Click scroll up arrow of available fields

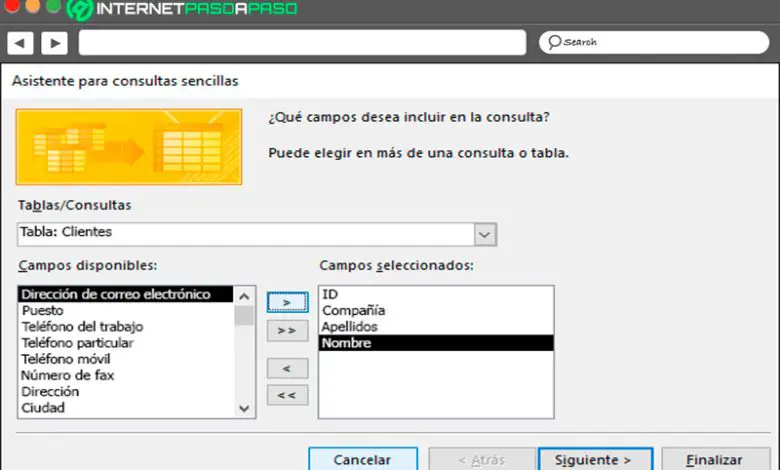coord(244,296)
